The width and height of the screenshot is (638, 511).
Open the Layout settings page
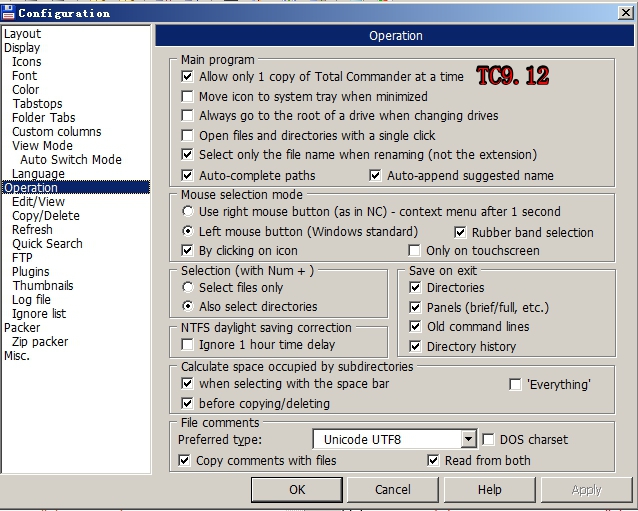click(x=22, y=33)
